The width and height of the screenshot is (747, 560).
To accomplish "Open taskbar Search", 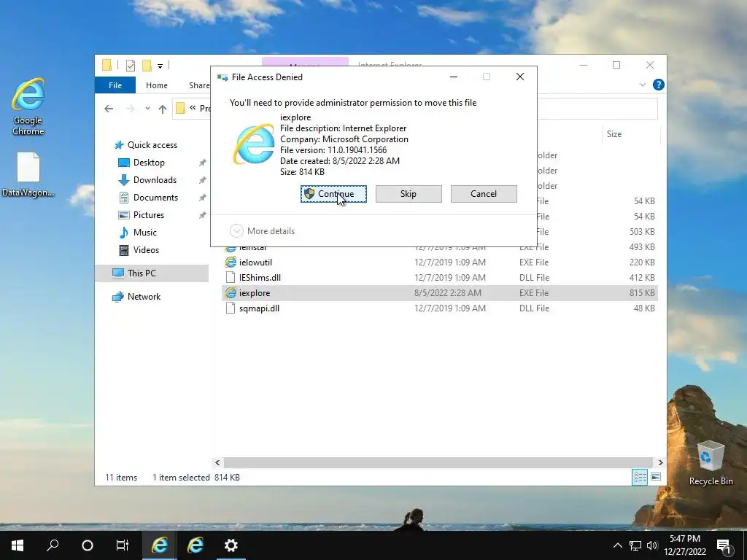I will [53, 545].
